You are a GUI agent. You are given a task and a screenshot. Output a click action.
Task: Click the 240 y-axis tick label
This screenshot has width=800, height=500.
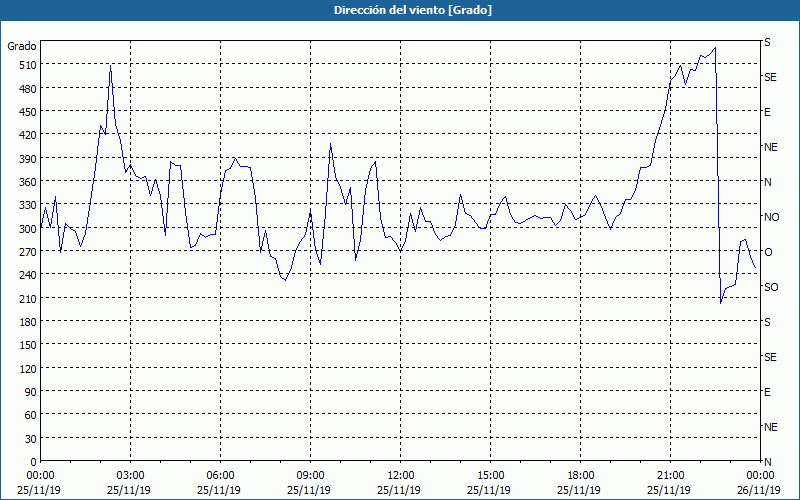click(28, 275)
